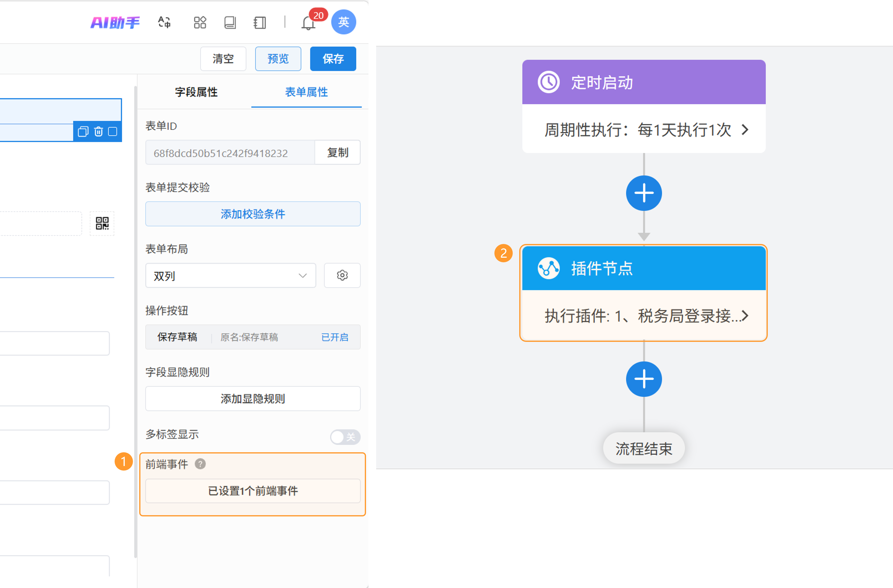Screen dimensions: 893x588
Task: Click the 保存 button
Action: pos(333,59)
